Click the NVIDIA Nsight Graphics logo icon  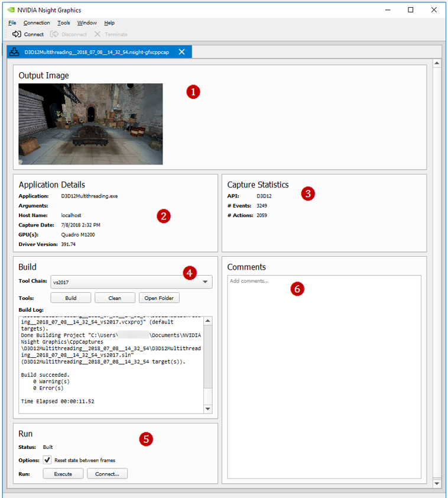(11, 10)
